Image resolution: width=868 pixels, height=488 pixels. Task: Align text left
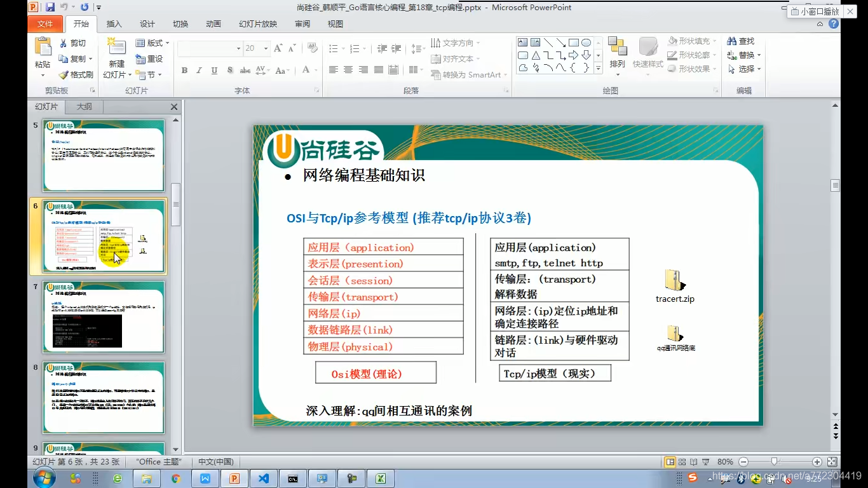pyautogui.click(x=333, y=70)
